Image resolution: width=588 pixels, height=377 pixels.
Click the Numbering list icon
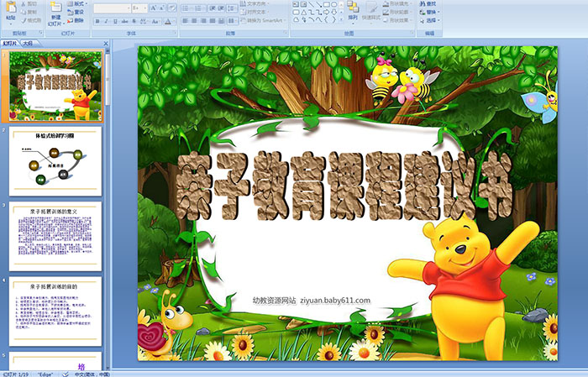[x=199, y=8]
